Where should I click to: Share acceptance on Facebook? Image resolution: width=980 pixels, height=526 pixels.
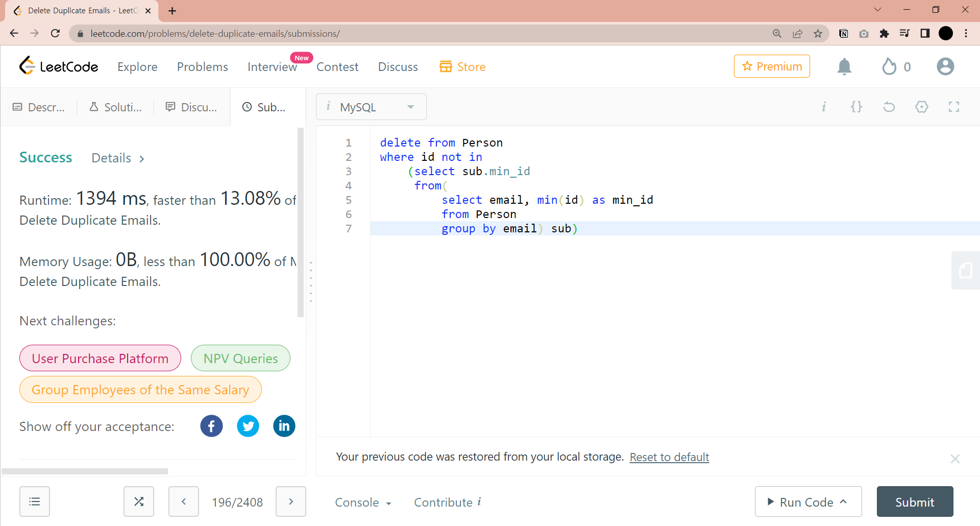(211, 426)
